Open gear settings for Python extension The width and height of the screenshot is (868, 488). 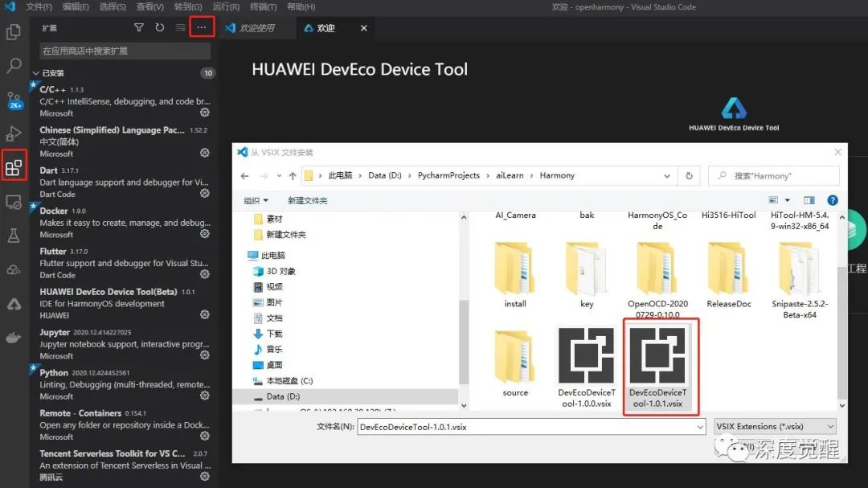[x=205, y=396]
